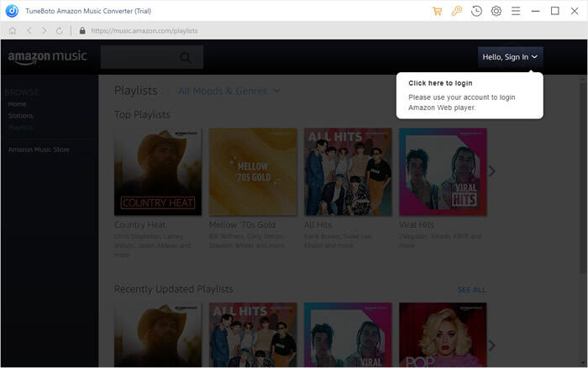Screen dimensions: 588x368
Task: Maximize the TuneBoto window
Action: pyautogui.click(x=555, y=11)
